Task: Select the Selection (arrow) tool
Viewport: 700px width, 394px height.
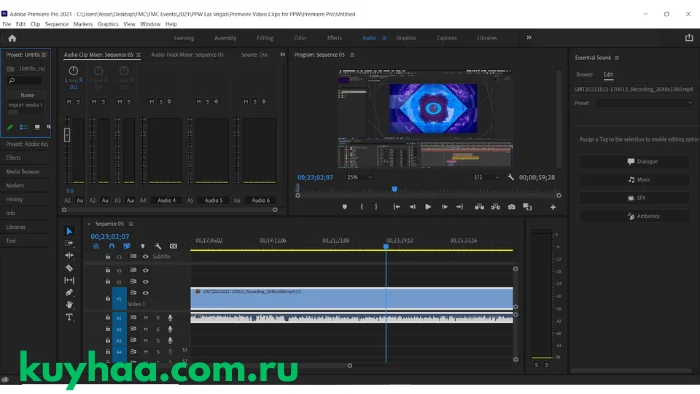Action: (69, 231)
